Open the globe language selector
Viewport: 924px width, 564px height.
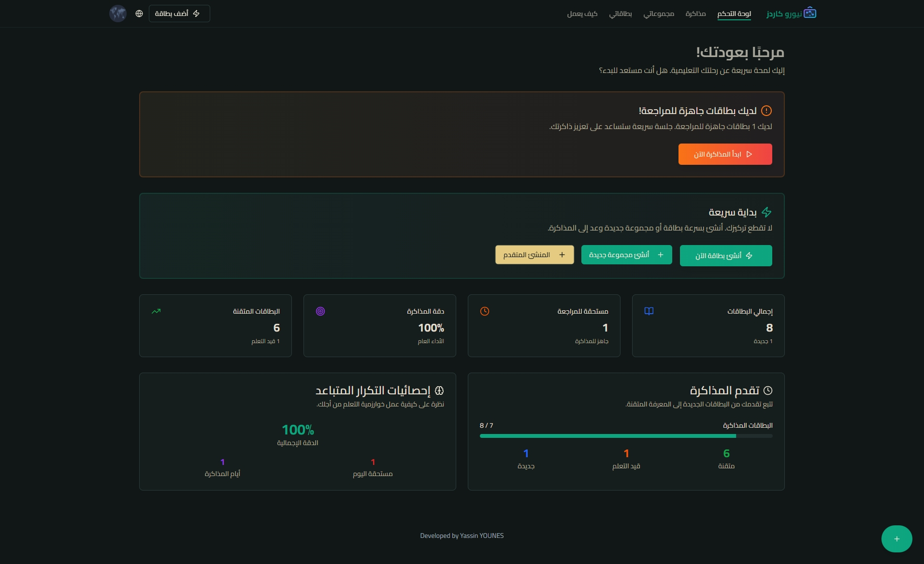[139, 14]
